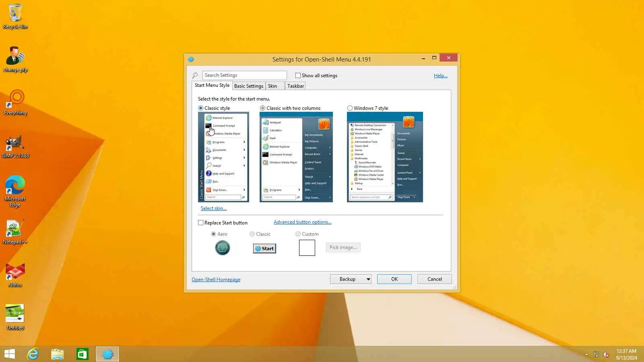The height and width of the screenshot is (362, 644).
Task: Open File Explorer from the taskbar
Action: coord(58,354)
